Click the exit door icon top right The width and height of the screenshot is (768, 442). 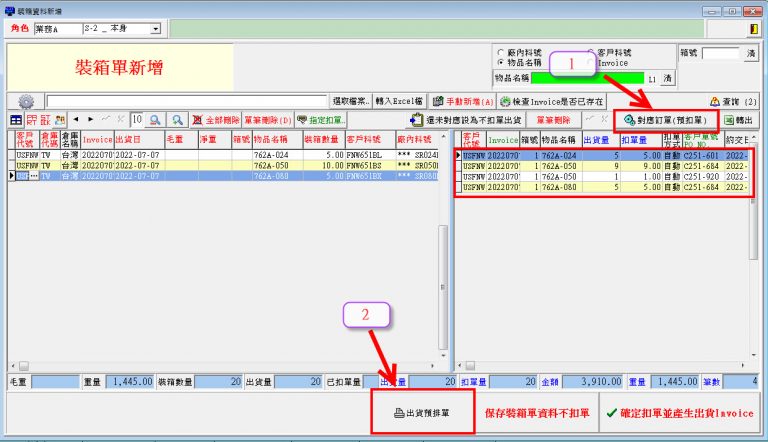point(753,29)
